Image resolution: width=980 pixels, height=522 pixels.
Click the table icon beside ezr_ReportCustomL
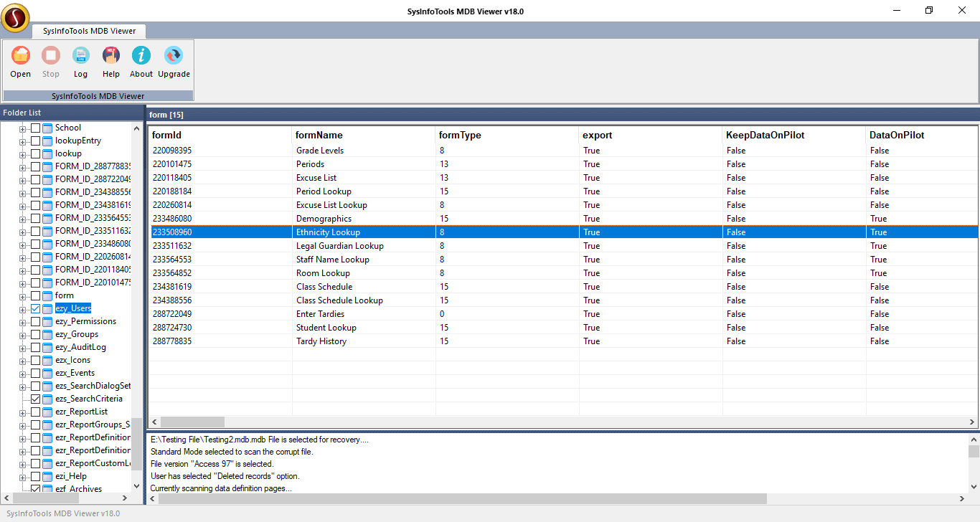[x=47, y=463]
